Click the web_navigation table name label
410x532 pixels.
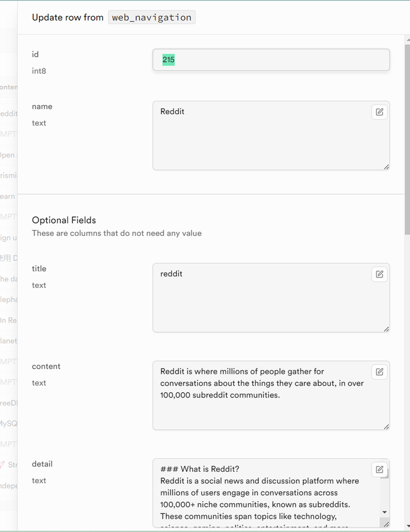151,17
